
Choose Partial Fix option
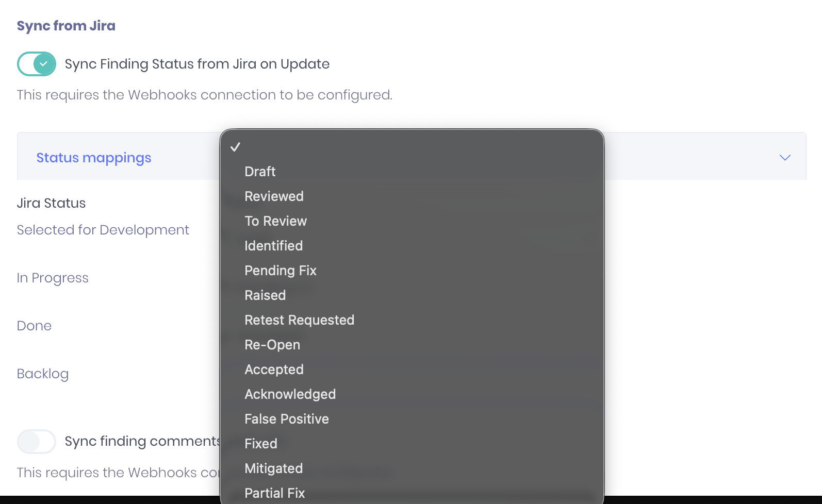pyautogui.click(x=412, y=493)
